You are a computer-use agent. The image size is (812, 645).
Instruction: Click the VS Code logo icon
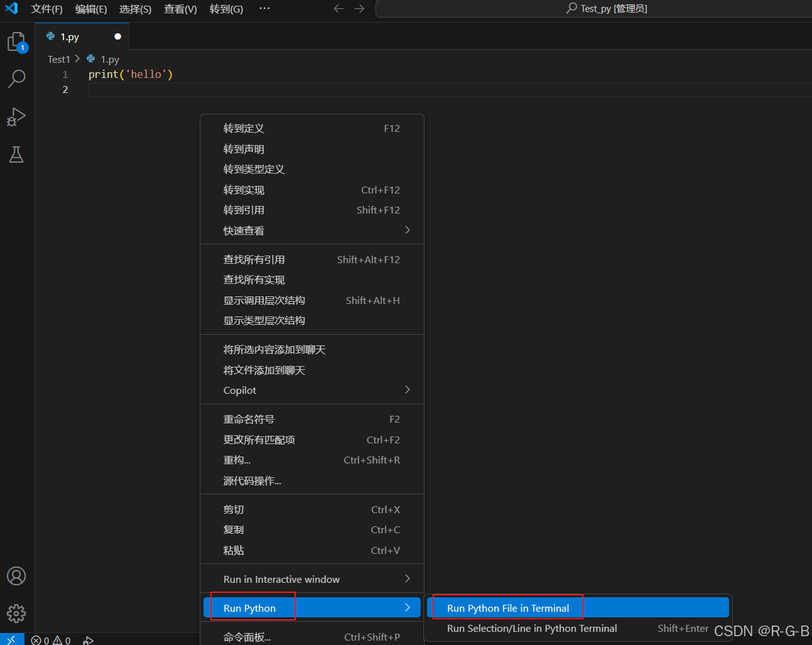[x=11, y=8]
